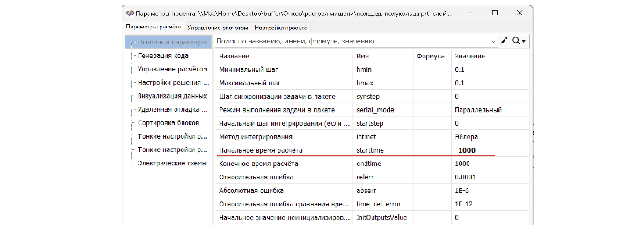
Task: Open the Управление расчётом tab
Action: (x=218, y=28)
